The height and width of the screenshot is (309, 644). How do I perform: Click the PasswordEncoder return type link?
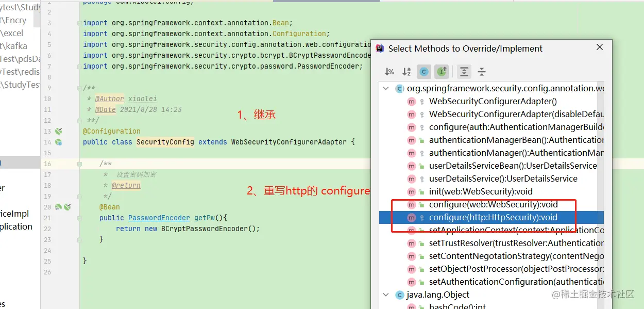coord(159,218)
